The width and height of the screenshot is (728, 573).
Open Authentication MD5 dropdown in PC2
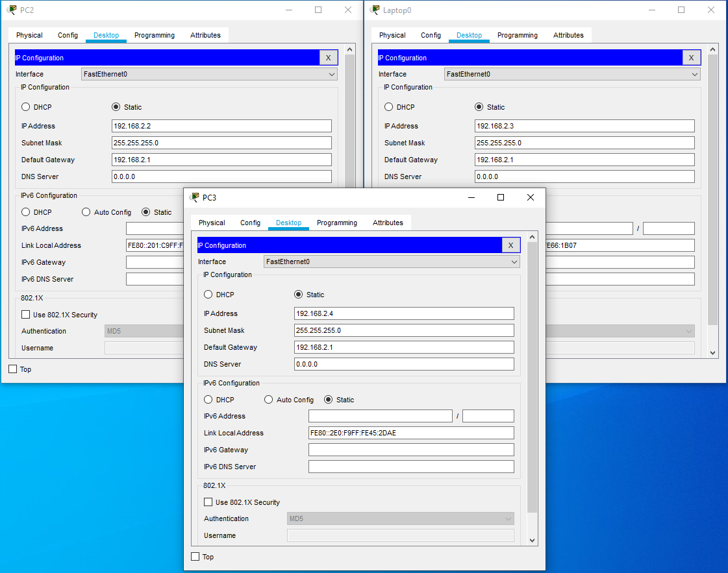coord(144,331)
